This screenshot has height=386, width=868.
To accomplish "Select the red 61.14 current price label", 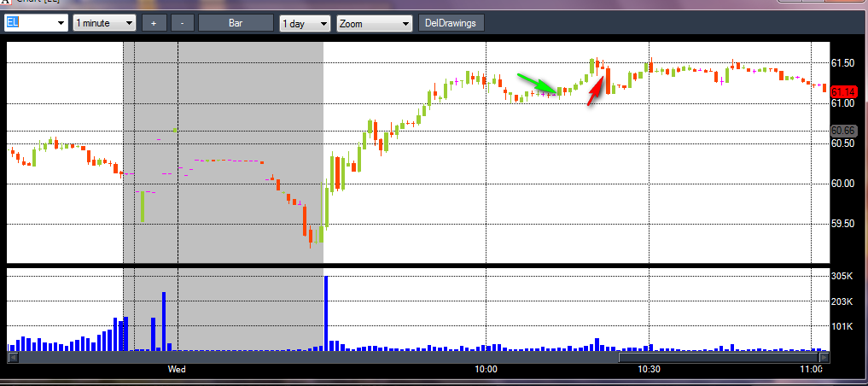I will [843, 92].
